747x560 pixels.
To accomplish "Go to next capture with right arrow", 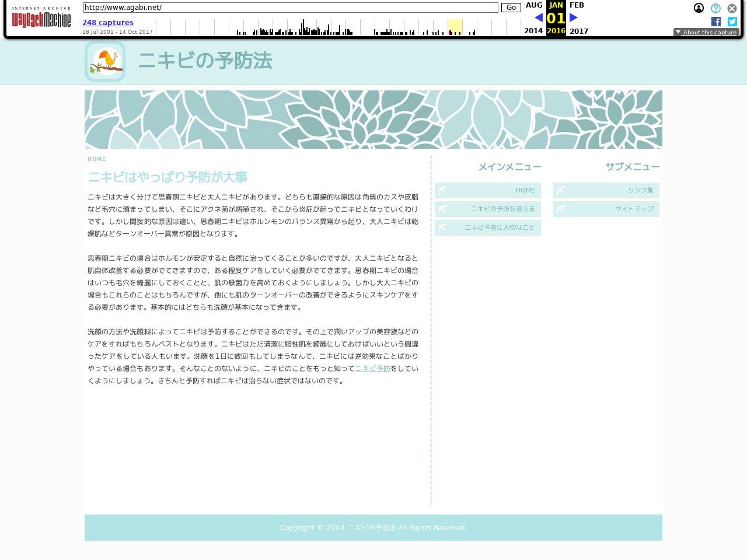I will point(574,17).
